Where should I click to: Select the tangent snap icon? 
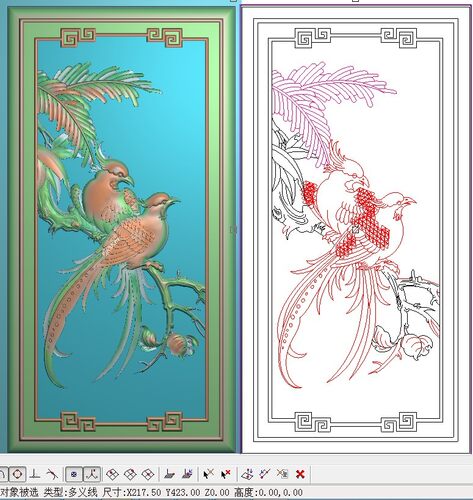click(52, 474)
